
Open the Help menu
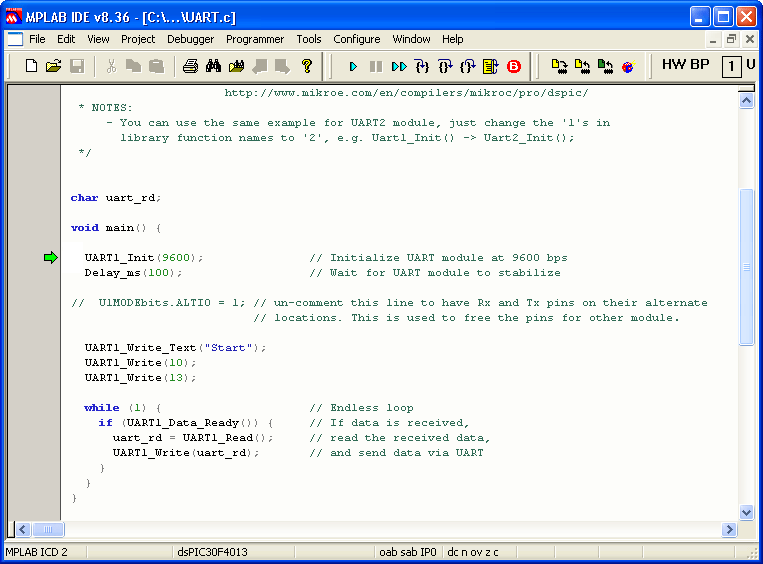click(x=453, y=39)
